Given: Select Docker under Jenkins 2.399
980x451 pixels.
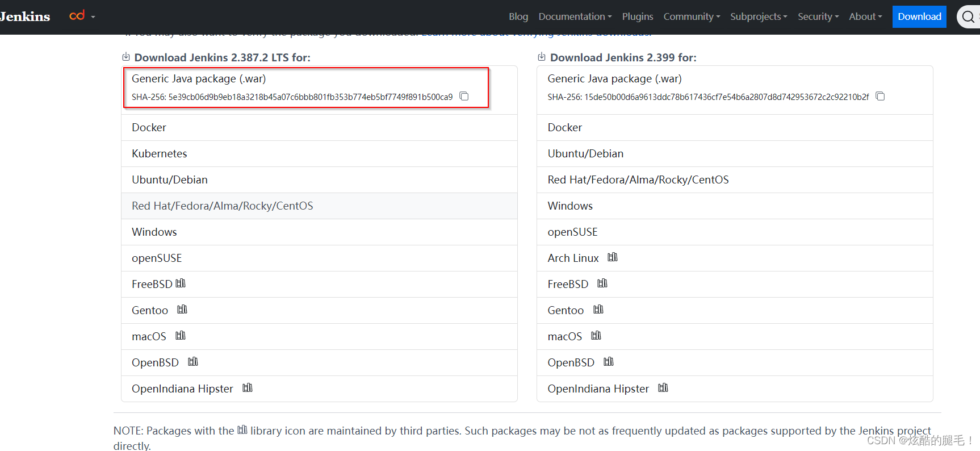Looking at the screenshot, I should (735, 127).
